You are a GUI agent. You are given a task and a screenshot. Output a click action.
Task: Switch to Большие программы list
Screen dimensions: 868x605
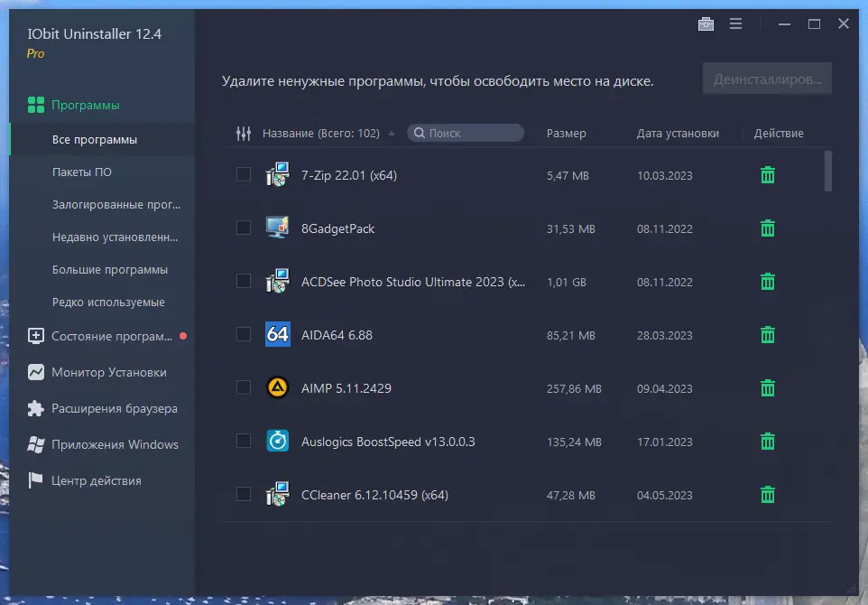109,270
